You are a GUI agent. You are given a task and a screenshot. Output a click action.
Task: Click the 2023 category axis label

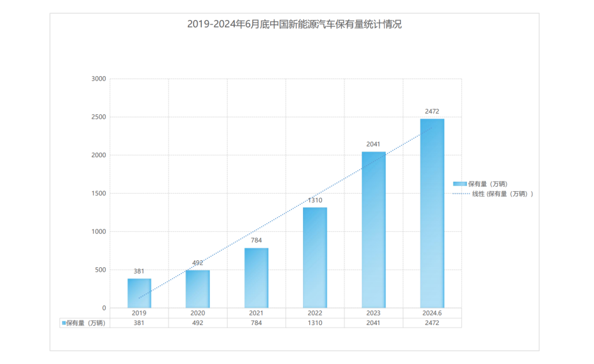pyautogui.click(x=373, y=313)
